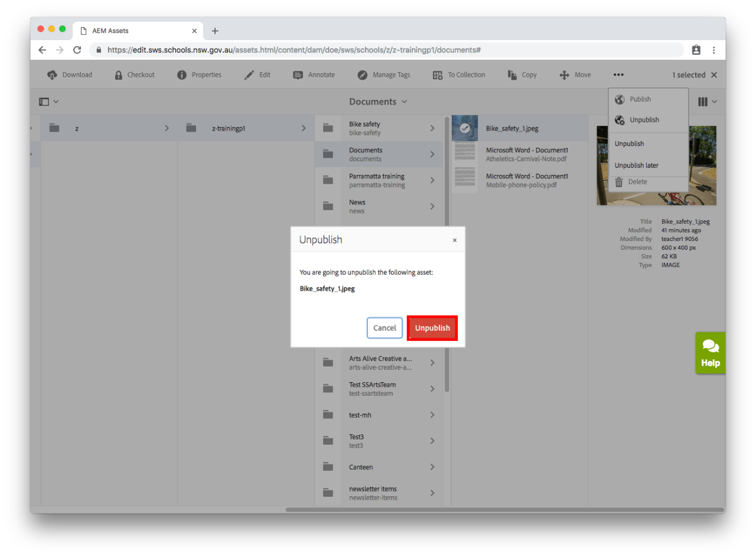This screenshot has width=756, height=557.
Task: Close the AEM Assets tab
Action: click(x=194, y=31)
